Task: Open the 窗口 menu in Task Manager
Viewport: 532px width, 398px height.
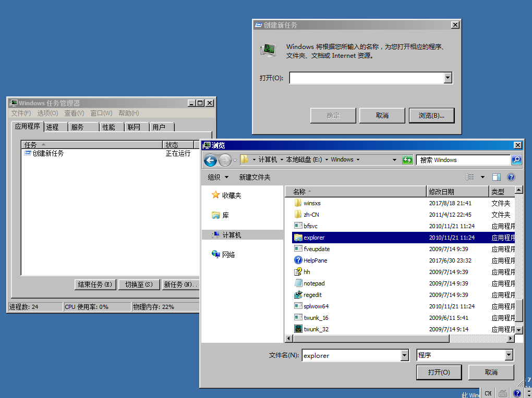Action: click(101, 113)
